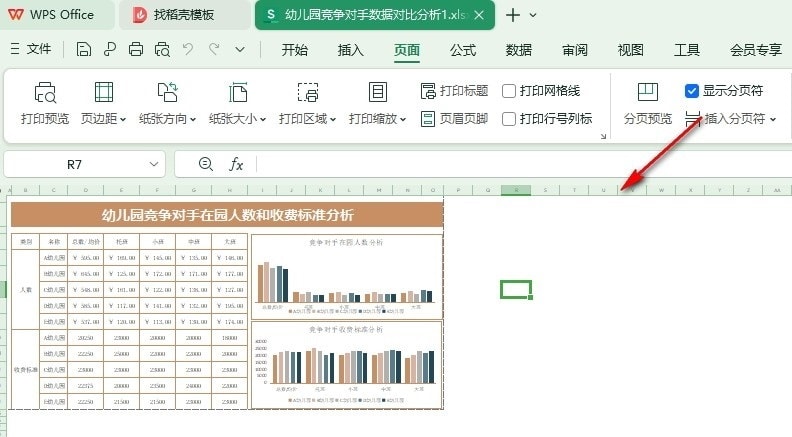
Task: Click the 插入分页符 insert page break icon
Action: tap(693, 119)
